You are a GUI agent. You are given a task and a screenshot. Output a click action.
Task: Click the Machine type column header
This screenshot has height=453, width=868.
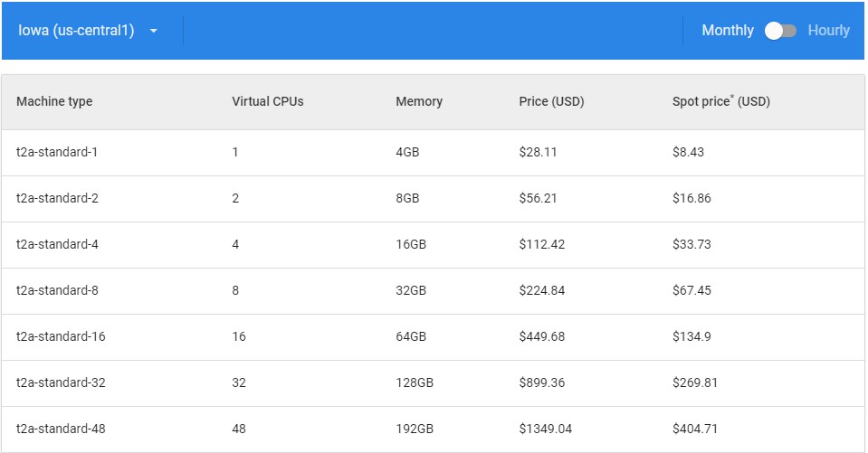coord(54,101)
